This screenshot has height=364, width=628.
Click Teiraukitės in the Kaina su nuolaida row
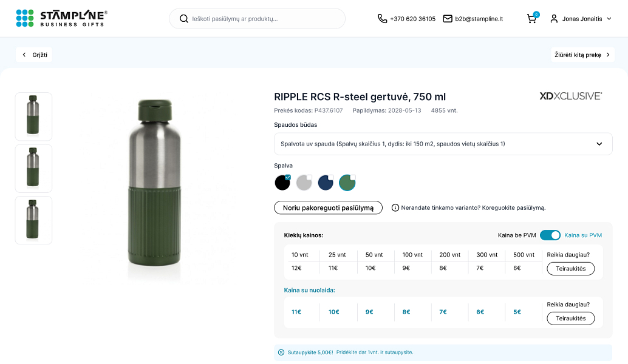571,318
